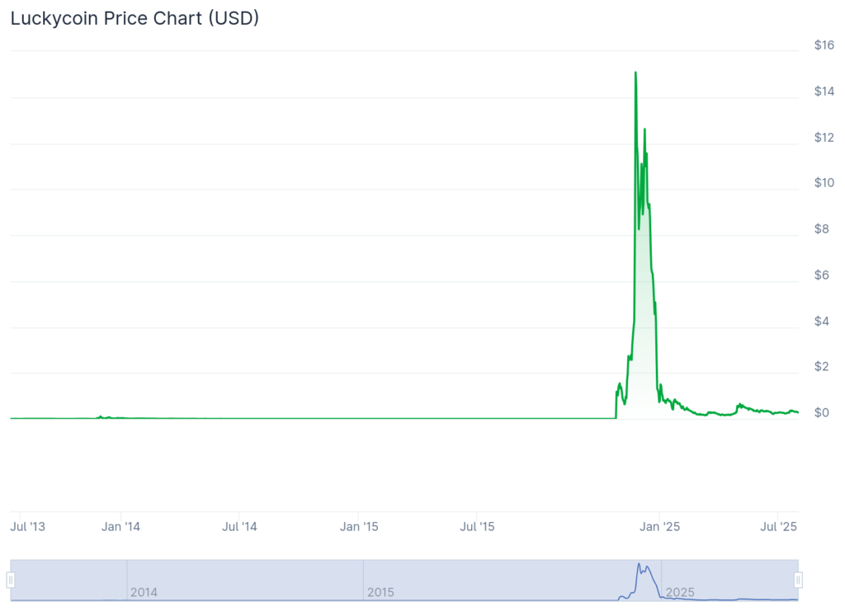Click the Luckycoin Price Chart (USD) title
Image resolution: width=845 pixels, height=616 pixels.
[x=134, y=18]
